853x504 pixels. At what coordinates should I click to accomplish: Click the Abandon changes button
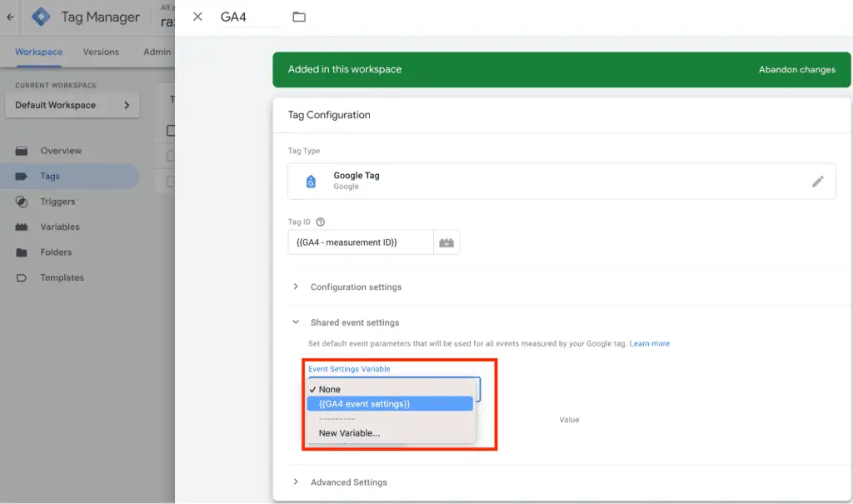tap(796, 70)
